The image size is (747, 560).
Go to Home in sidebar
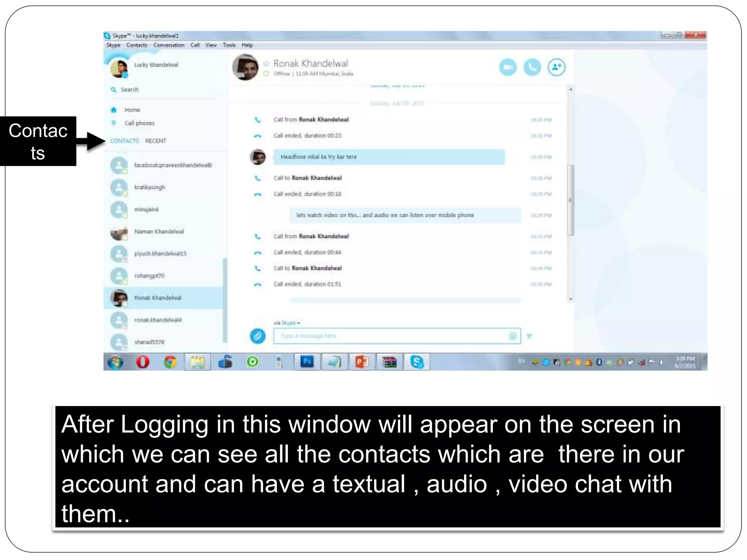tap(132, 110)
